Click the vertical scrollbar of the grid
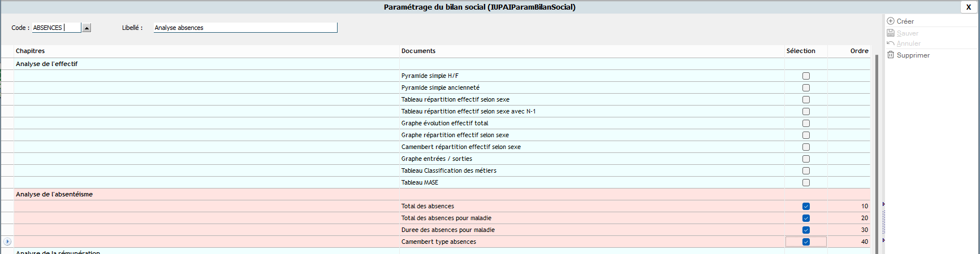Image resolution: width=980 pixels, height=254 pixels. 877,152
